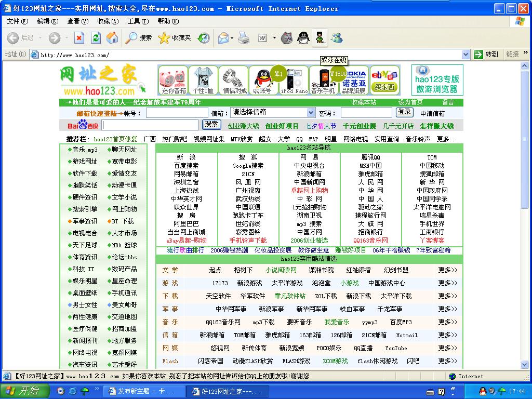Viewport: 532px width, 399px height.
Task: Open the 工具(T) menu
Action: [138, 21]
